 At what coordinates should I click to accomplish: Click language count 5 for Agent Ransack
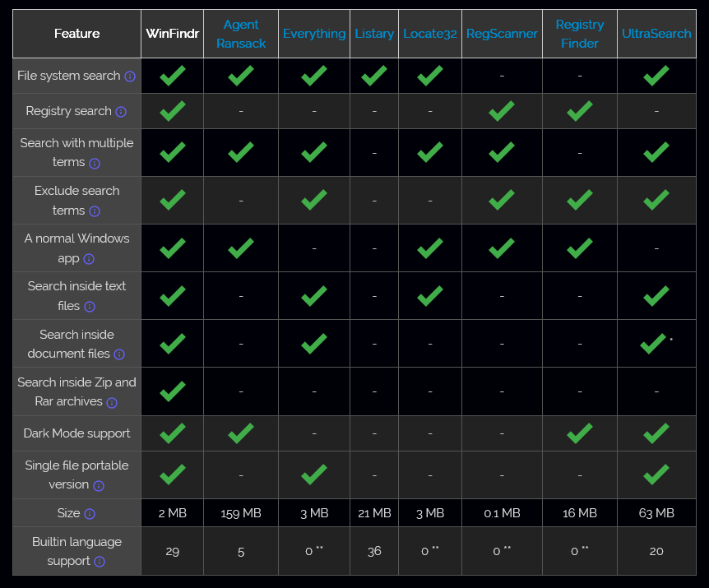click(x=241, y=552)
